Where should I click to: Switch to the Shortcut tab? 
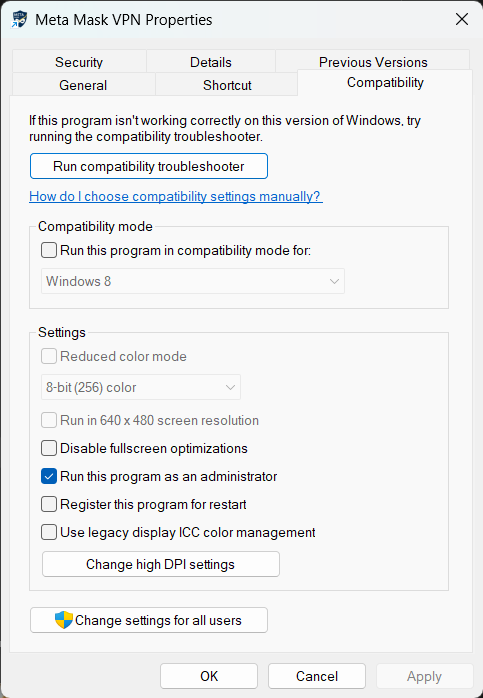(227, 85)
